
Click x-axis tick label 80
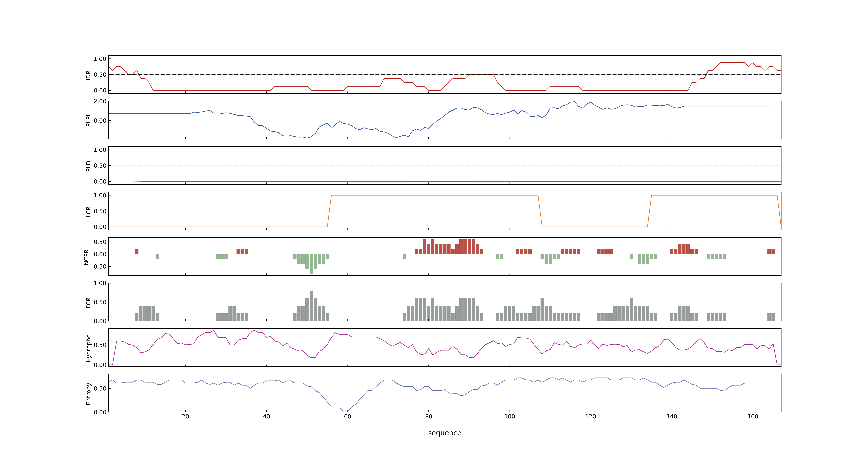point(429,416)
